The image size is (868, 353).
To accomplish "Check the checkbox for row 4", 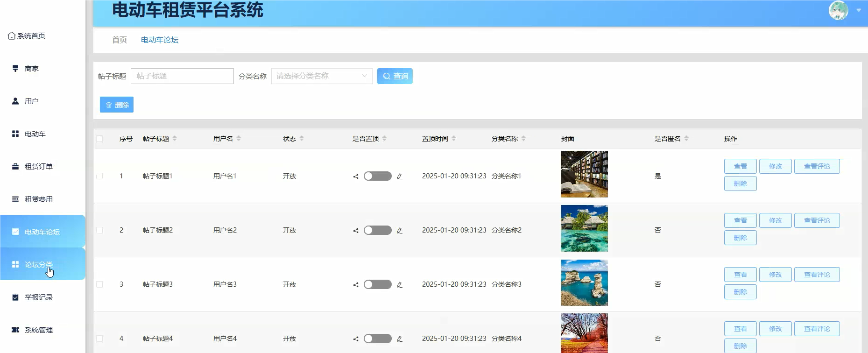I will tap(99, 339).
